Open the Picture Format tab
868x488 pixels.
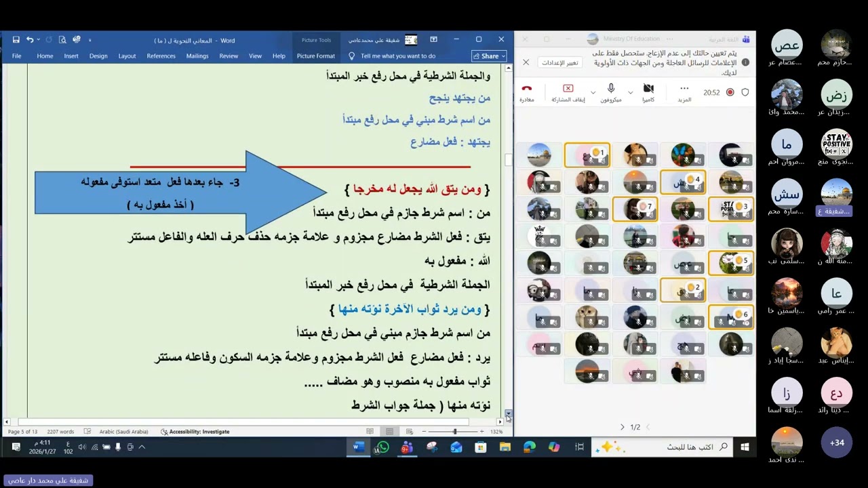[x=315, y=56]
